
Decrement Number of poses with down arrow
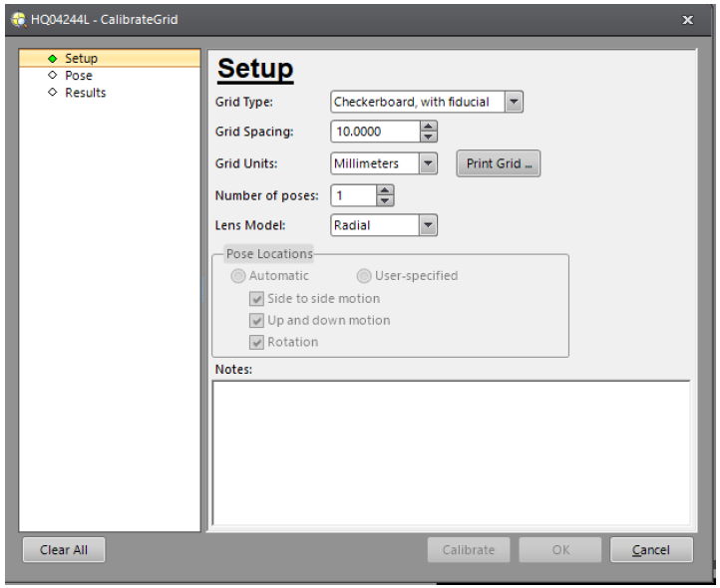click(x=385, y=201)
